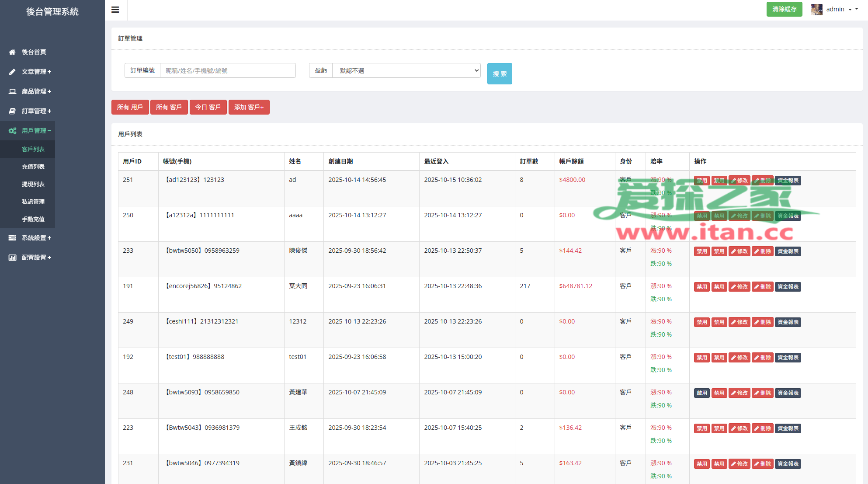The image size is (868, 484).
Task: Click chart icon beside 配置設置
Action: tap(12, 258)
